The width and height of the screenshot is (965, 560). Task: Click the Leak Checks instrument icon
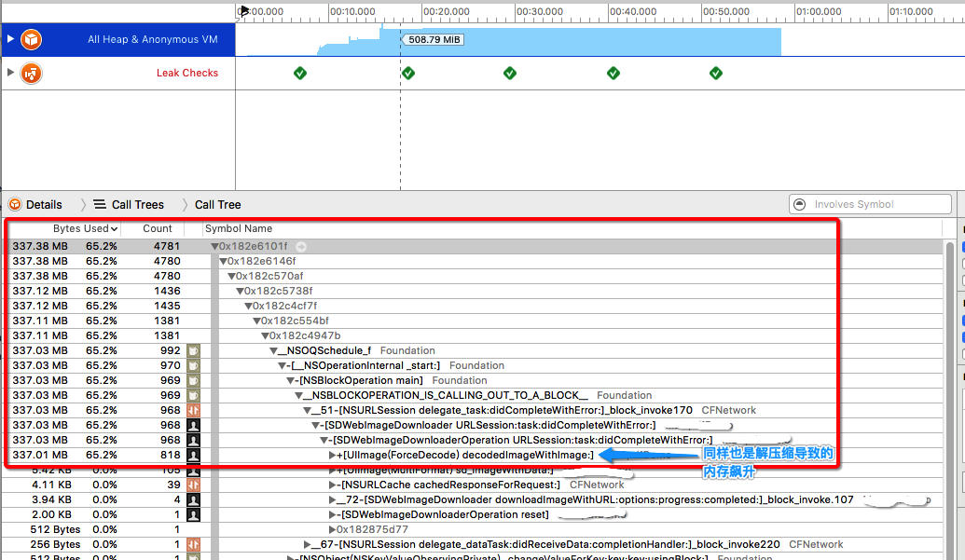pos(32,73)
